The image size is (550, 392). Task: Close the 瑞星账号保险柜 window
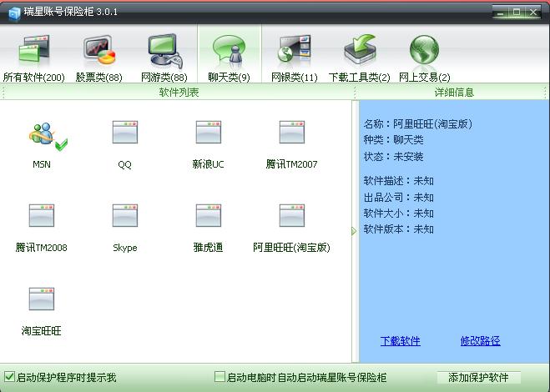(x=533, y=13)
